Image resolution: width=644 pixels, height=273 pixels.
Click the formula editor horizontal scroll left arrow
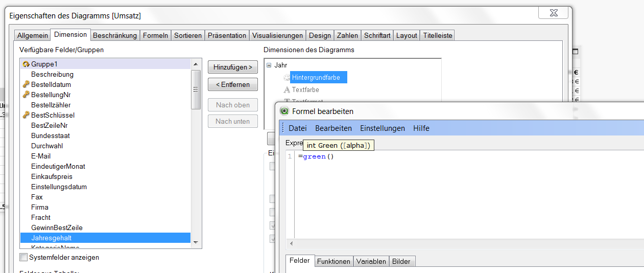[291, 244]
